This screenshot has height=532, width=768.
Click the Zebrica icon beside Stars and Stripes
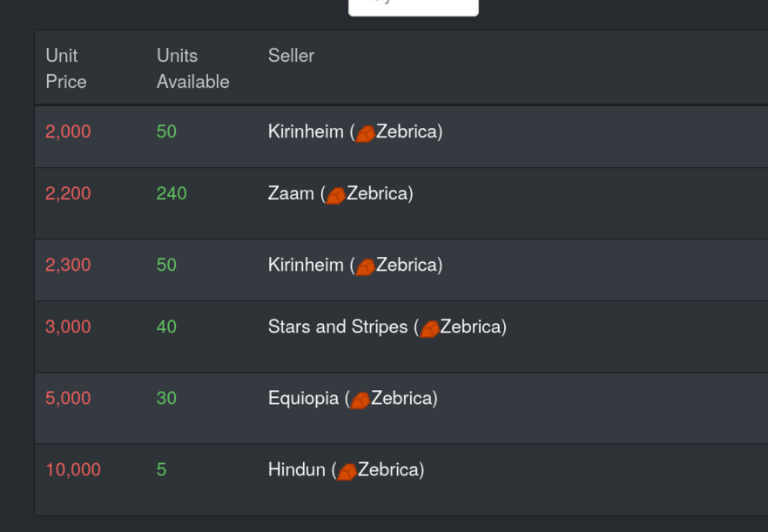click(x=429, y=329)
